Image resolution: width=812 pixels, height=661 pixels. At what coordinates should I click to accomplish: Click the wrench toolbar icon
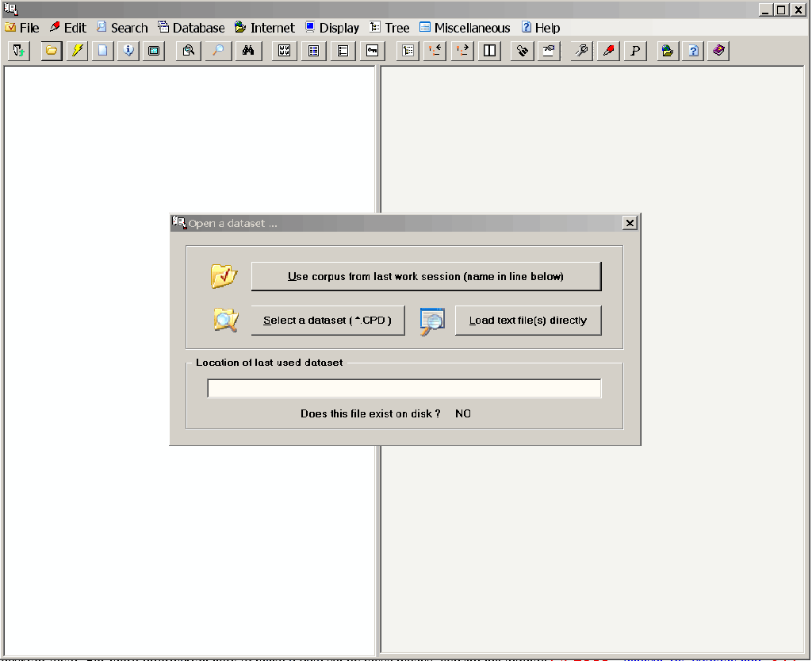click(583, 51)
